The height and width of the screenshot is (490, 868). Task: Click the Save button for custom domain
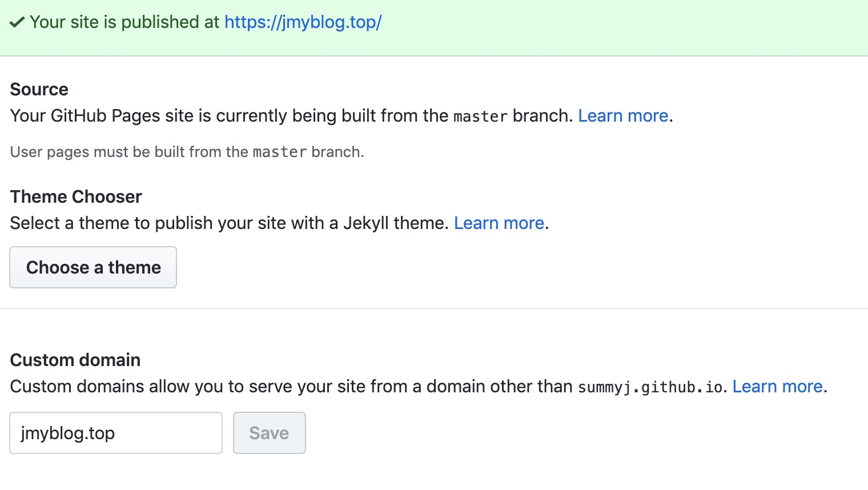[269, 433]
